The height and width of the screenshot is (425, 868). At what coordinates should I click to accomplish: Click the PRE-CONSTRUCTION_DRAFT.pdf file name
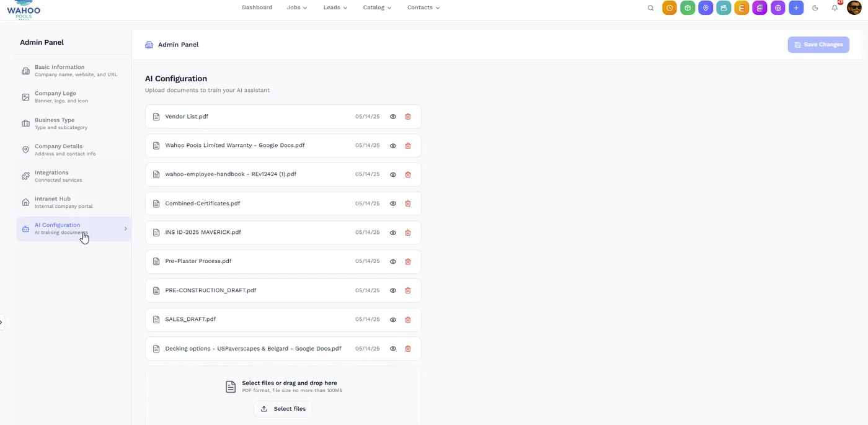[x=211, y=290]
